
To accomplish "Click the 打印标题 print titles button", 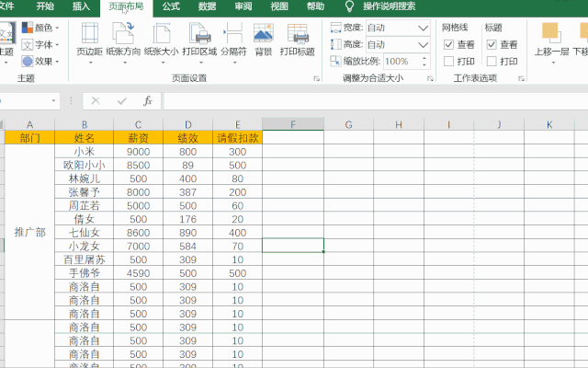I will [298, 40].
